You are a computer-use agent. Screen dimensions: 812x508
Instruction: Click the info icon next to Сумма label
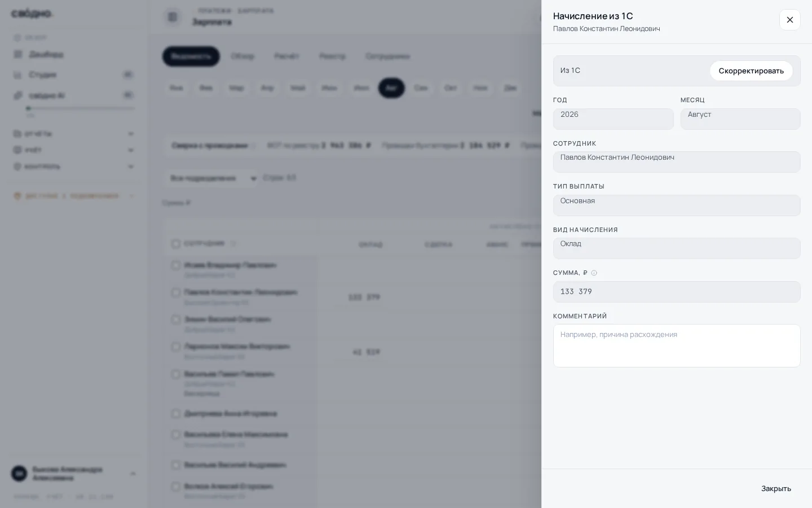(594, 273)
